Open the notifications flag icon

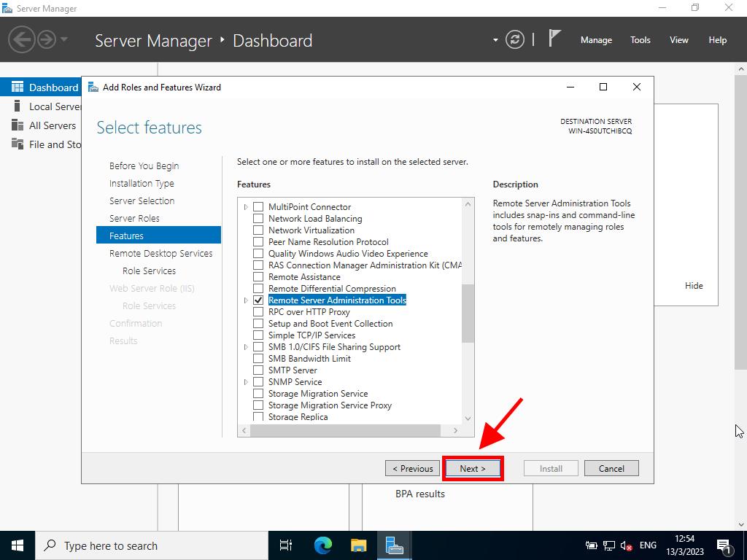(x=555, y=39)
